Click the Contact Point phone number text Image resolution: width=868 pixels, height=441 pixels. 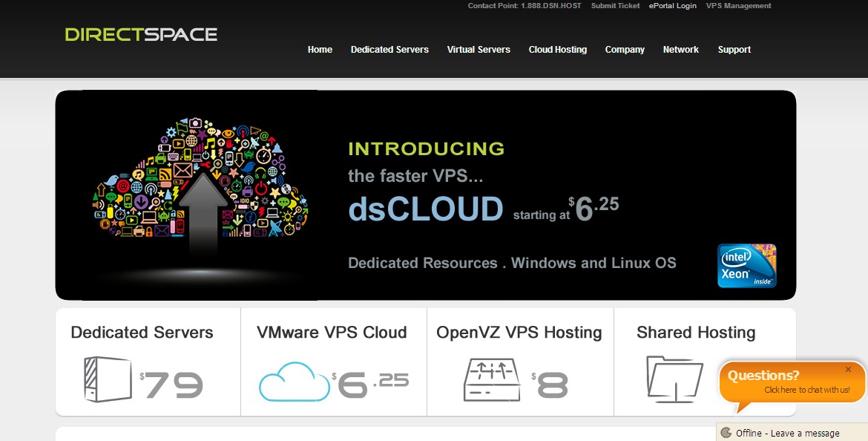point(525,5)
